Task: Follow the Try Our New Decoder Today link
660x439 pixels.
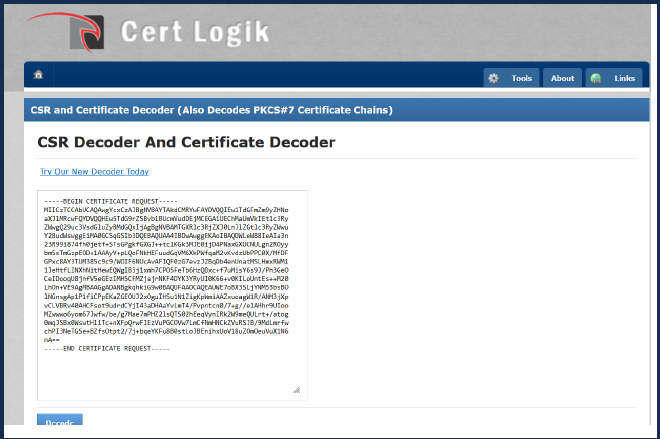Action: tap(94, 172)
